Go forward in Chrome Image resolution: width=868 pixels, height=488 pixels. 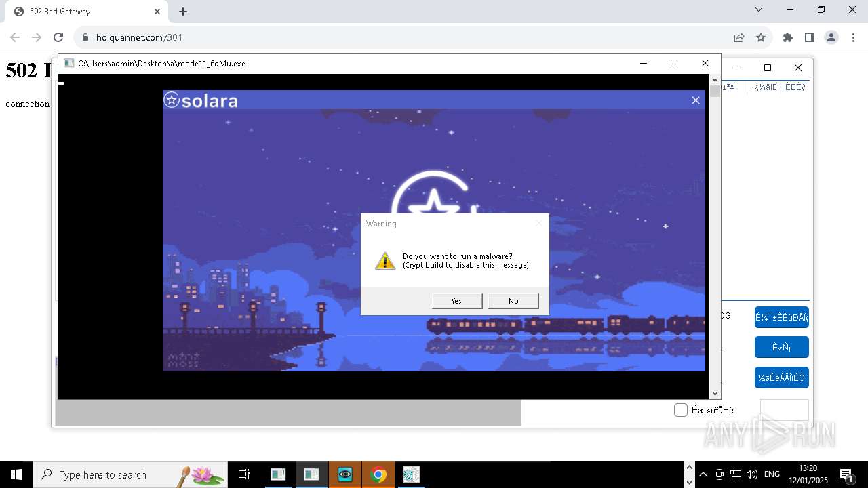click(37, 37)
